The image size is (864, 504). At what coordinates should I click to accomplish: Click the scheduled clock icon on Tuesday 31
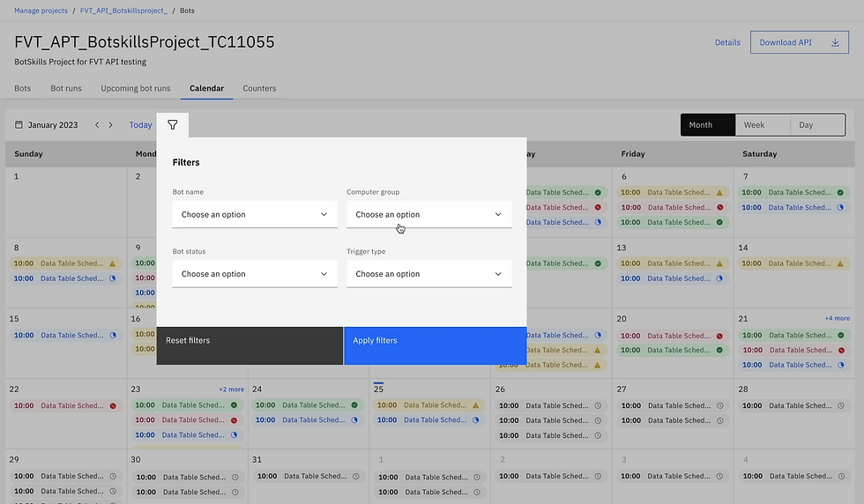pyautogui.click(x=356, y=477)
